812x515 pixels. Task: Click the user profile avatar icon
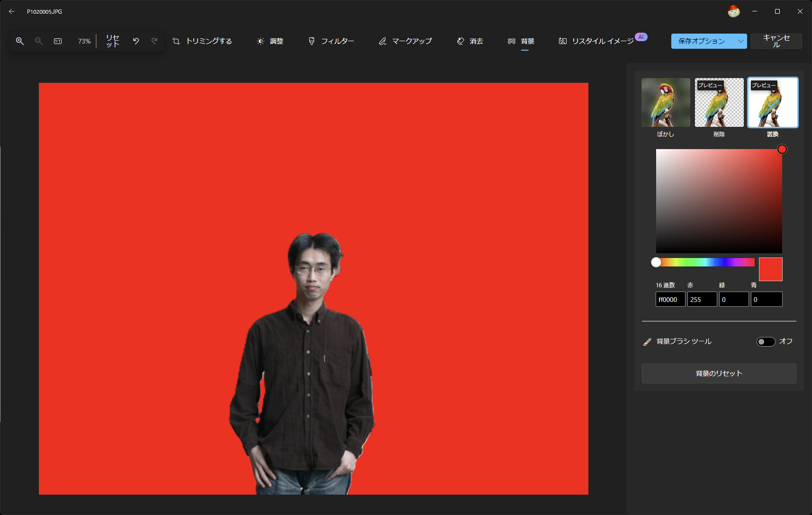point(734,11)
